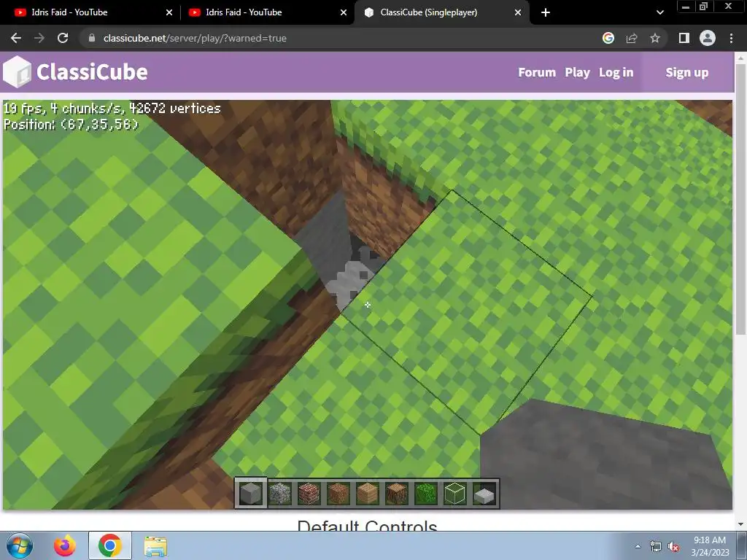Viewport: 747px width, 560px height.
Task: Click the muted volume tray icon
Action: point(673,547)
